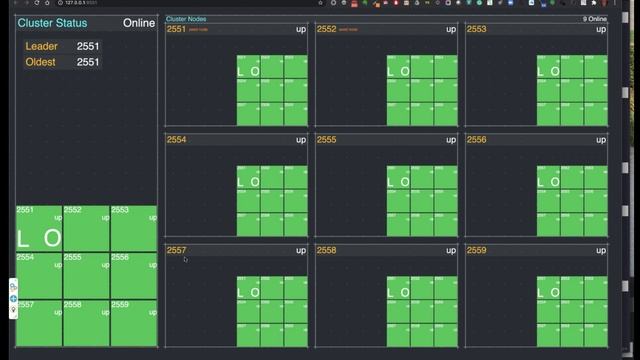640x360 pixels.
Task: Click the map pin icon in floating widget
Action: [x=13, y=310]
